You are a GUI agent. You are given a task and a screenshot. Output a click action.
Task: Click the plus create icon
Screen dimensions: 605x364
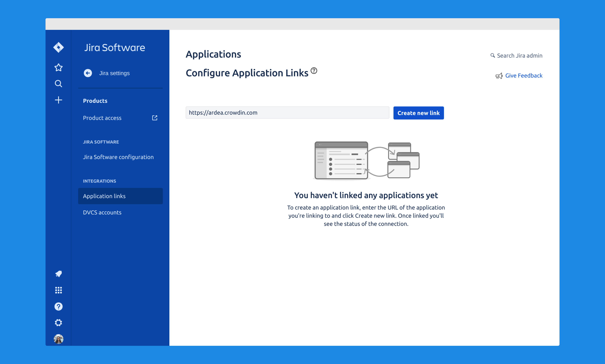(58, 100)
